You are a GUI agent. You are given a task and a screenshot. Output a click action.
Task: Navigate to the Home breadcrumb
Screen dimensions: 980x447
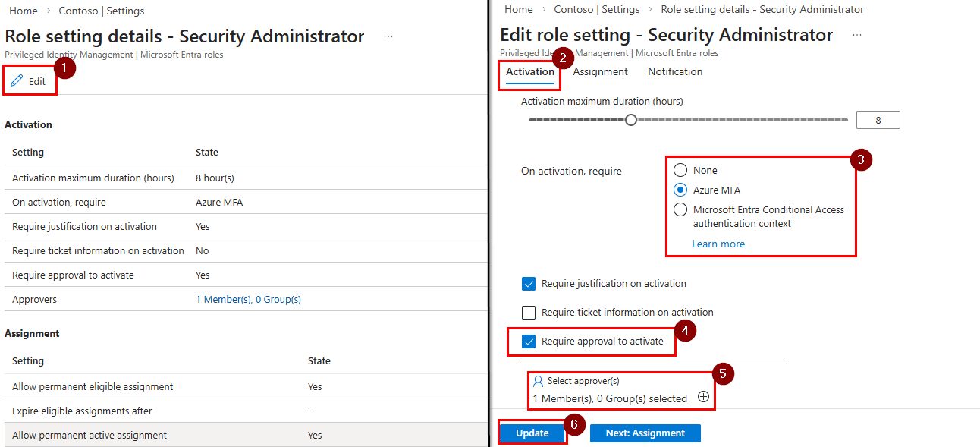pyautogui.click(x=22, y=10)
